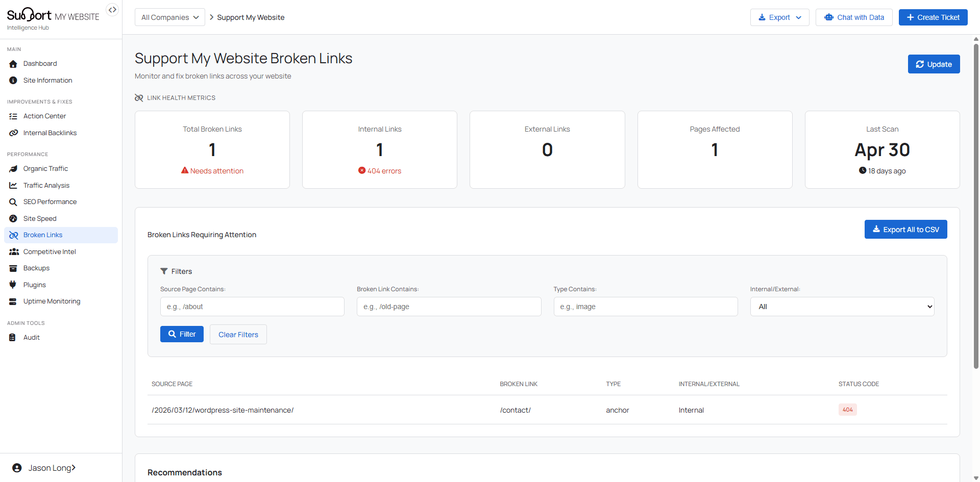Click the Needs attention warning triangle

(x=185, y=170)
